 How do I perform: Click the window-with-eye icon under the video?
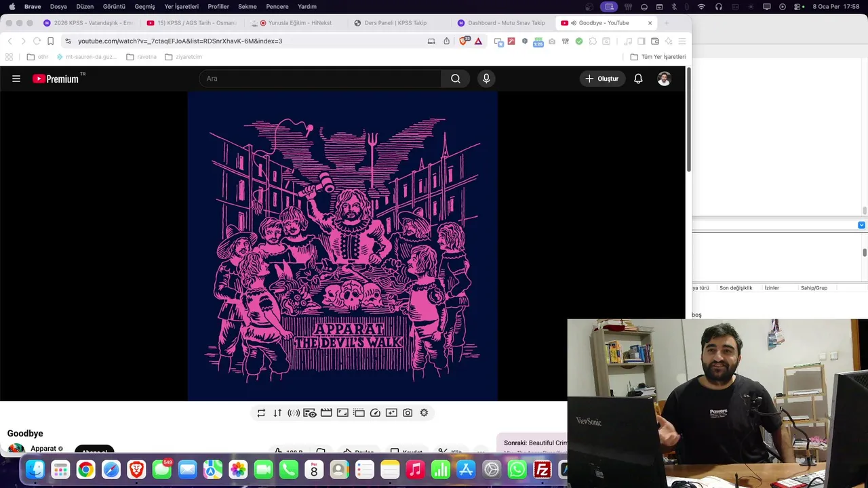tap(310, 413)
